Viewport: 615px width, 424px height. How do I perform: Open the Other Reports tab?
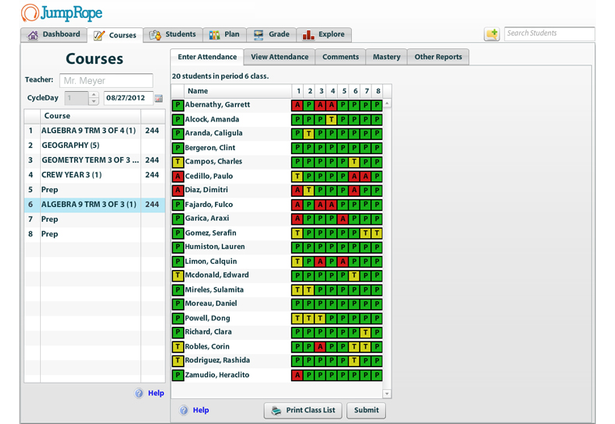pyautogui.click(x=438, y=57)
